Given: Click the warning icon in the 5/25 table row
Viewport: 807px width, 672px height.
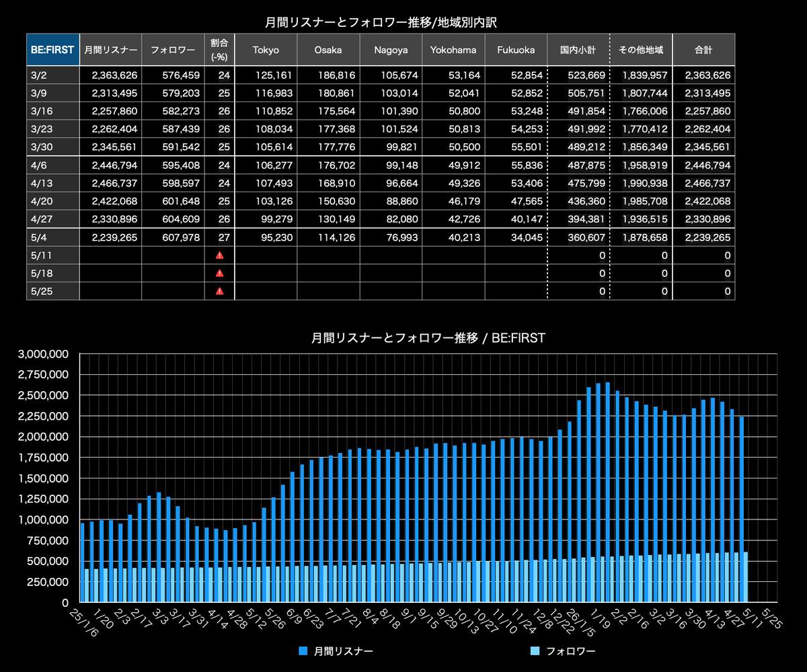Looking at the screenshot, I should (219, 291).
